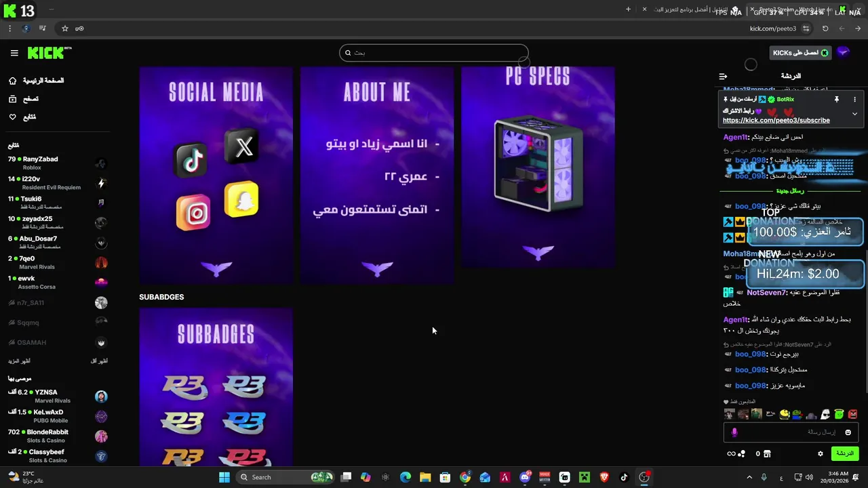Open the About Me panel image
The width and height of the screenshot is (868, 488).
[377, 175]
